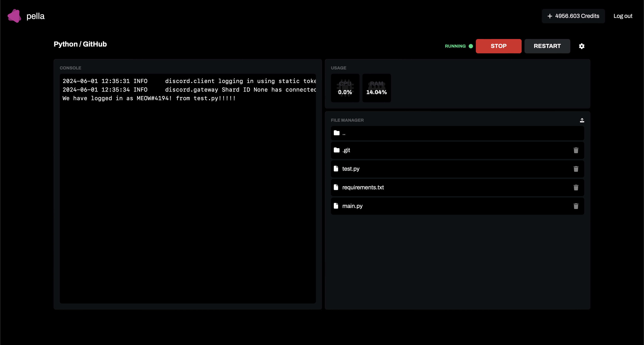Click the RUNNING status indicator dot
This screenshot has width=644, height=345.
click(471, 46)
